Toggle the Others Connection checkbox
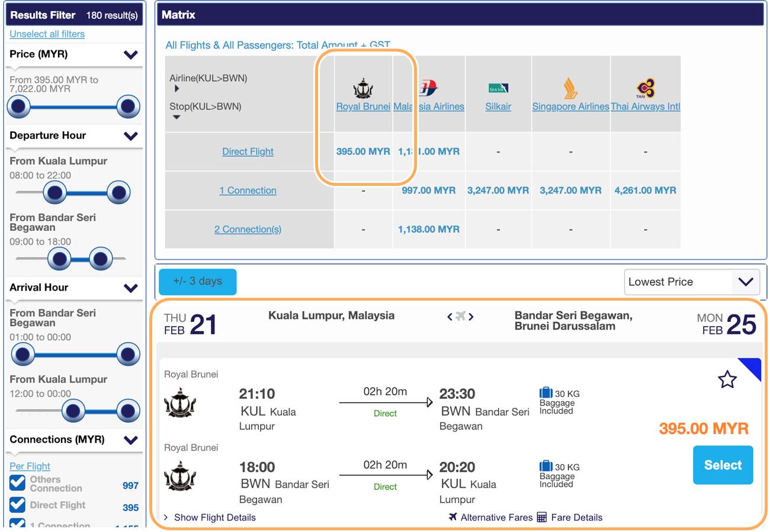 pyautogui.click(x=18, y=483)
